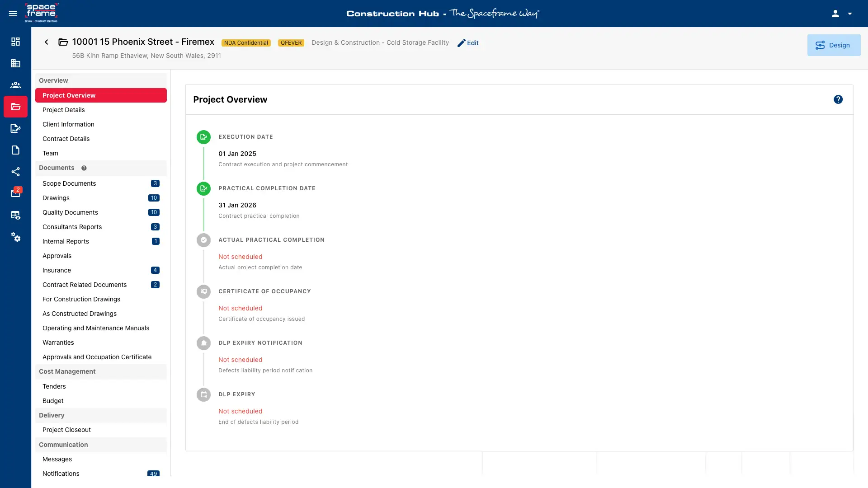
Task: Open the hamburger menu icon
Action: [13, 14]
